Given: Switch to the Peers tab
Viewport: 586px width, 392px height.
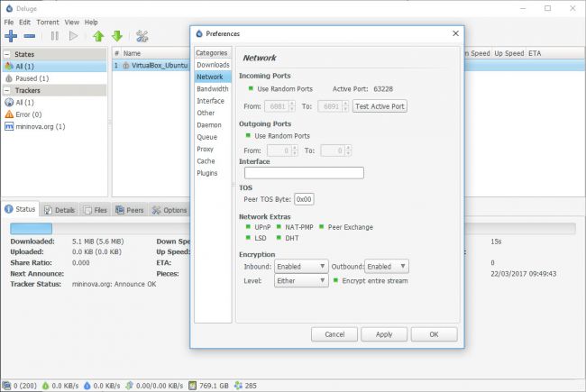Looking at the screenshot, I should tap(130, 210).
